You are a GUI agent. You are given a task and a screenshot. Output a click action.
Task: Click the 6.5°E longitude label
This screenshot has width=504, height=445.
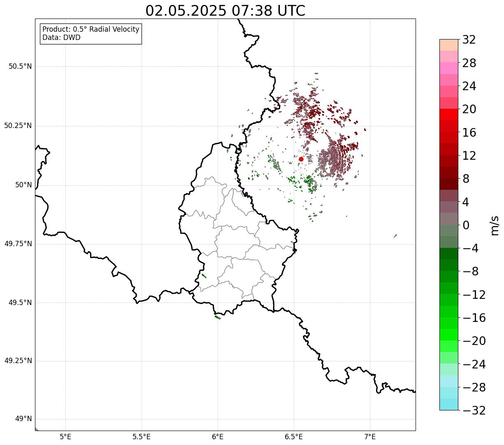coord(294,437)
